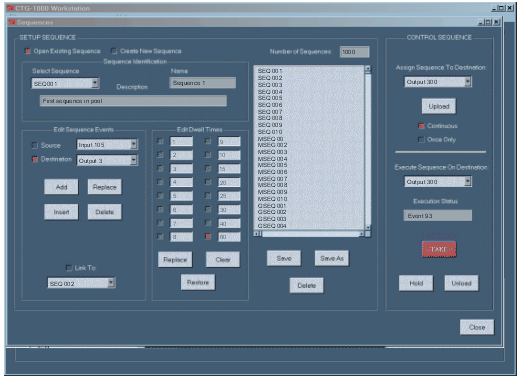Select the Once Only radio option

coord(421,139)
